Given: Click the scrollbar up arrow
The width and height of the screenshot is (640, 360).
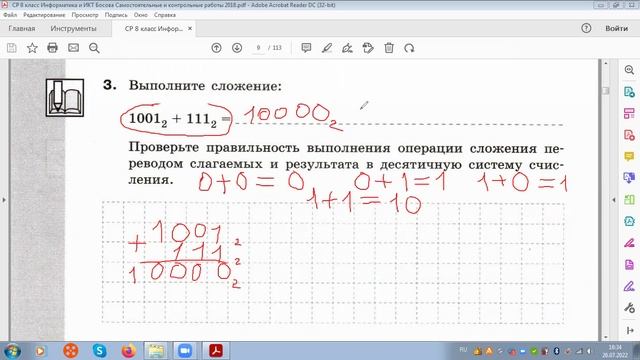Looking at the screenshot, I should [x=606, y=63].
